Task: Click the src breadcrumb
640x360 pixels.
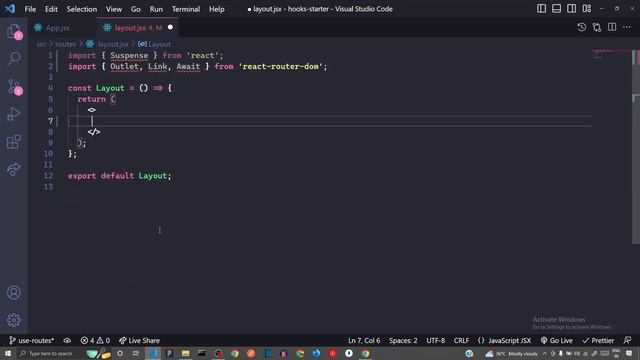Action: pyautogui.click(x=41, y=44)
